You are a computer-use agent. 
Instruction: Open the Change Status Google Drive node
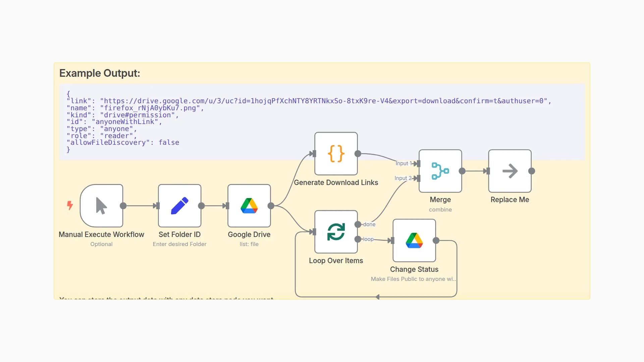coord(414,241)
